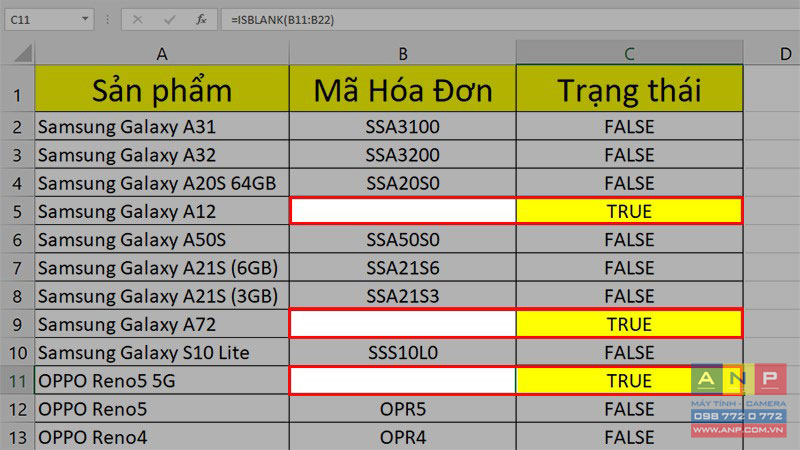Select column D header
Viewport: 800px width, 450px height.
pos(772,54)
